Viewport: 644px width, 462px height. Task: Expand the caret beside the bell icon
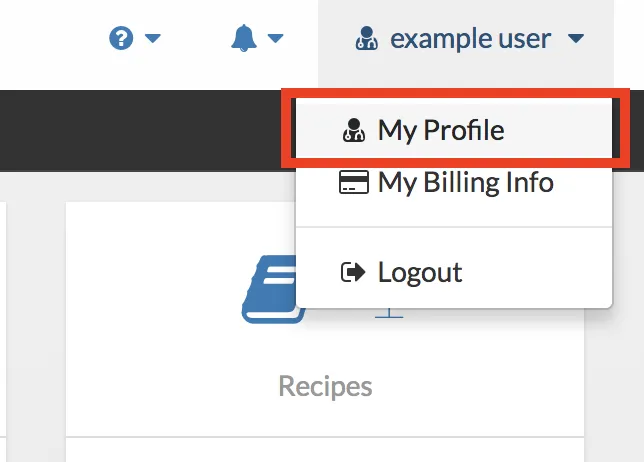(275, 40)
